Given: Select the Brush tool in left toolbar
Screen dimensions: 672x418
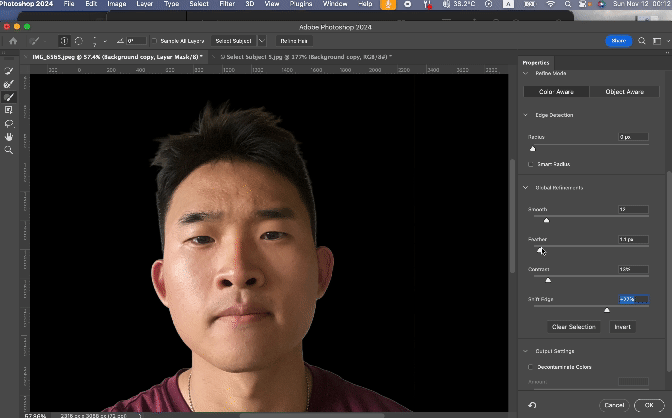Looking at the screenshot, I should click(9, 97).
